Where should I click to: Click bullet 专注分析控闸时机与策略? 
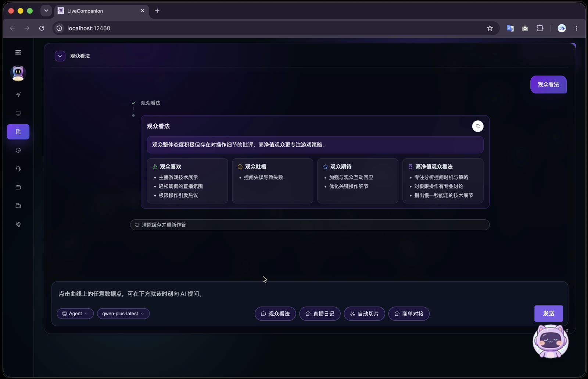[x=441, y=177]
